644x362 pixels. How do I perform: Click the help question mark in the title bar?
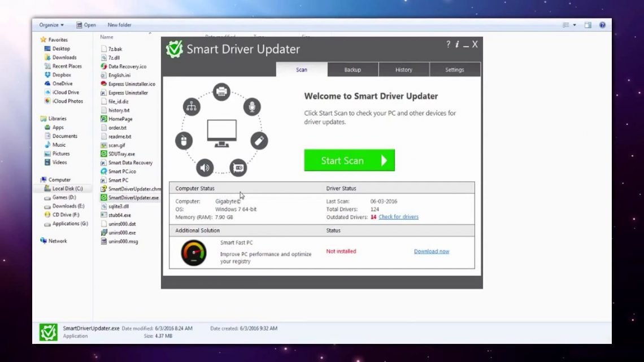tap(447, 45)
